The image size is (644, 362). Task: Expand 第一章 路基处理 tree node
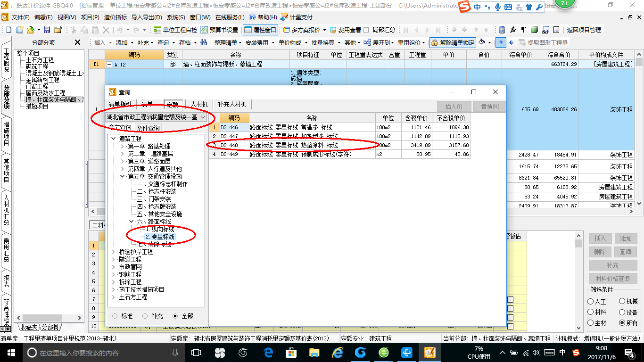(122, 147)
